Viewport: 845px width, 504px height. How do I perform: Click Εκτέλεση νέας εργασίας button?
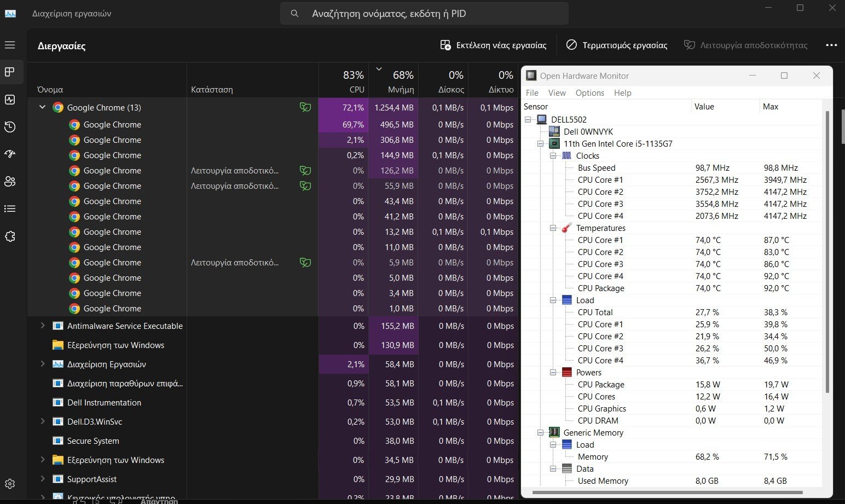click(x=494, y=45)
